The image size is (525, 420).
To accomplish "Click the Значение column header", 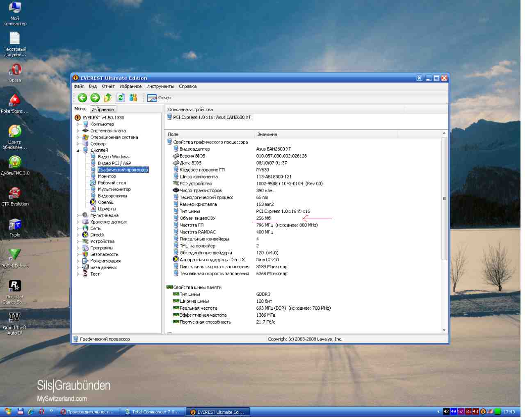I will pos(326,135).
